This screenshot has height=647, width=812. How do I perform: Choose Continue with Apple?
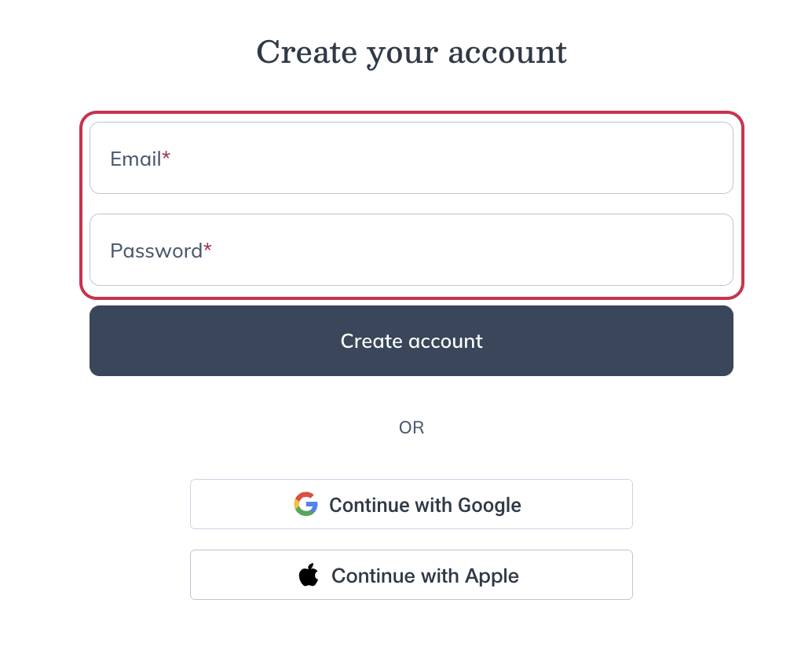(411, 575)
